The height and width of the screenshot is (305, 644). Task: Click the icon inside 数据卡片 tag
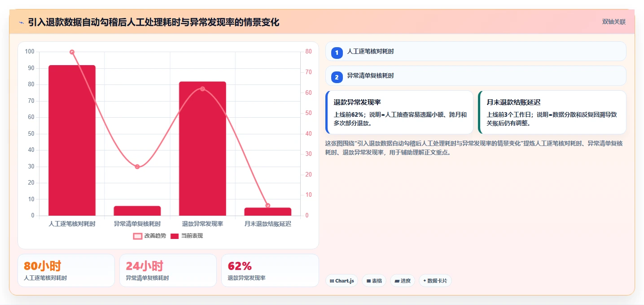[425, 281]
